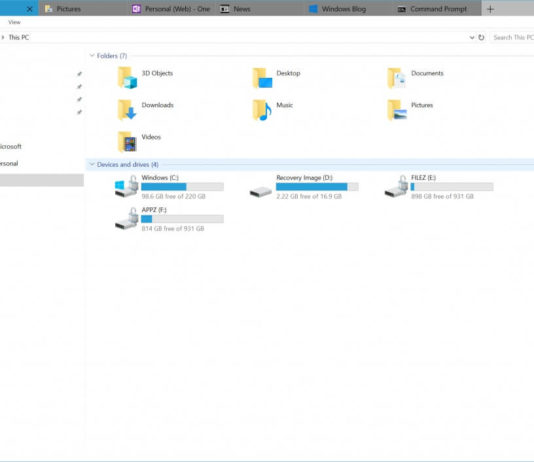Screen dimensions: 534x462
Task: Collapse the Devices and drives (4) group
Action: 92,164
